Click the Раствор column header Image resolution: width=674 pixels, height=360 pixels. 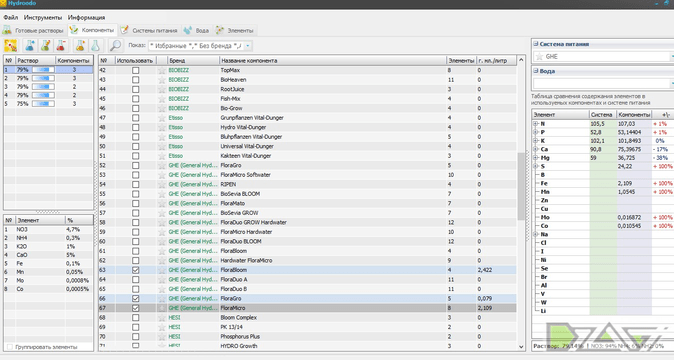pyautogui.click(x=36, y=61)
